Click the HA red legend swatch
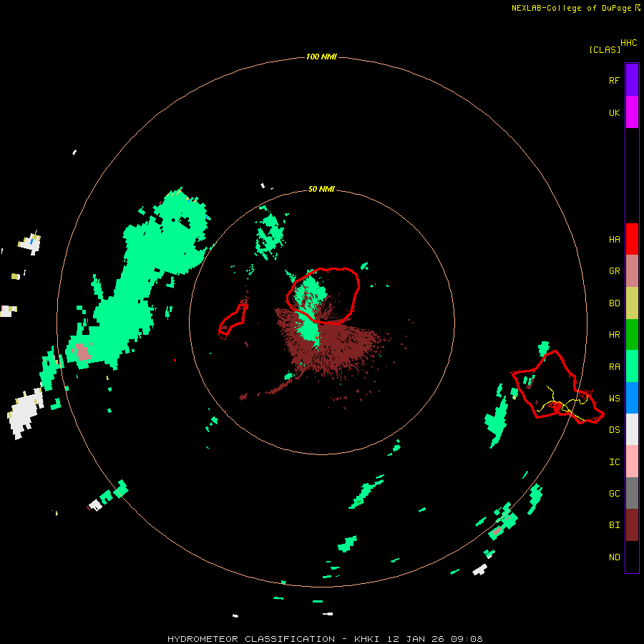Image resolution: width=644 pixels, height=644 pixels. 632,239
